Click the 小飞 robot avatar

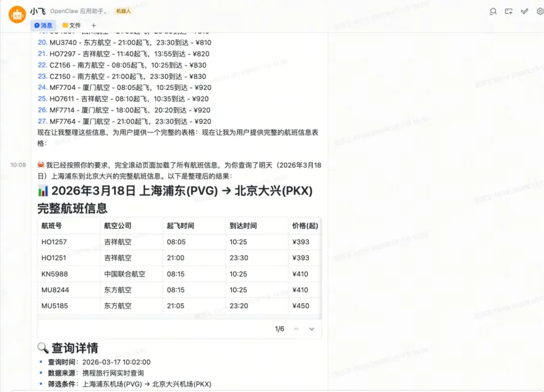(x=17, y=14)
